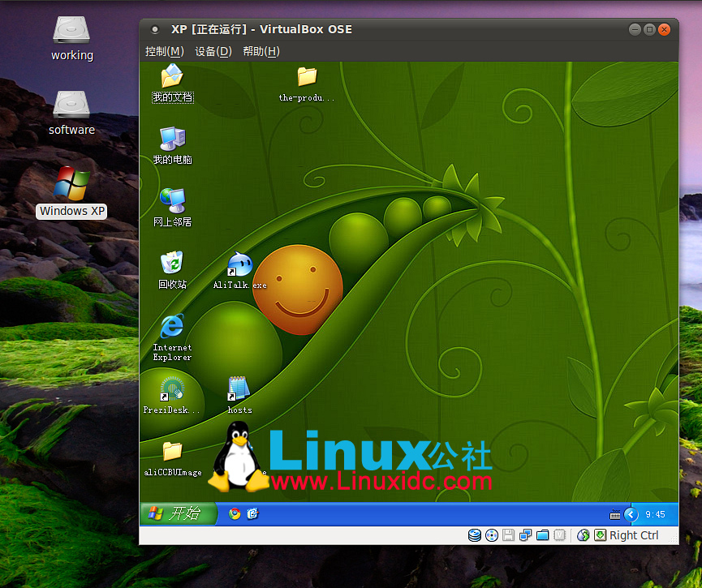Image resolution: width=702 pixels, height=588 pixels.
Task: Click the floppy disk status icon
Action: click(509, 535)
